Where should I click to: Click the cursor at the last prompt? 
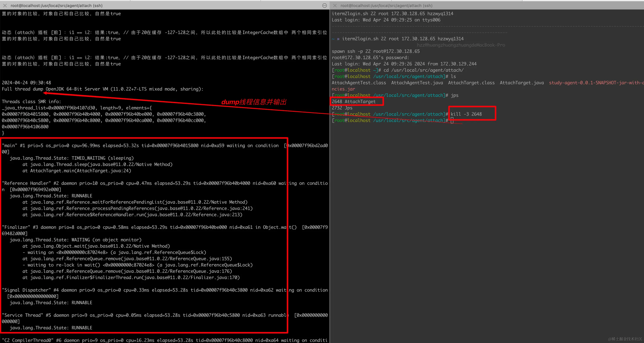coord(452,121)
